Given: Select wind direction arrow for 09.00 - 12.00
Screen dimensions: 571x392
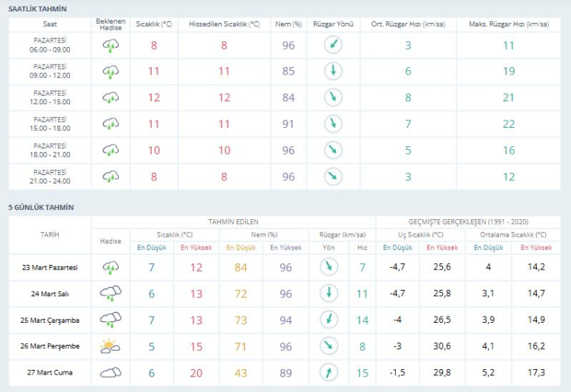Looking at the screenshot, I should (x=333, y=72).
